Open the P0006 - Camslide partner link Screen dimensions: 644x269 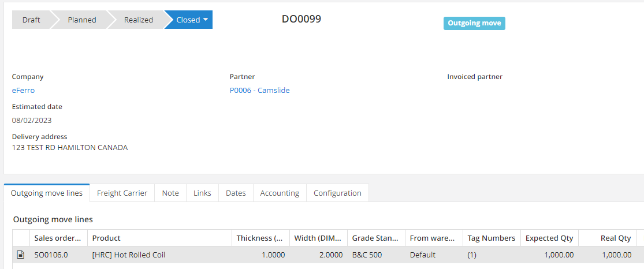tap(259, 90)
